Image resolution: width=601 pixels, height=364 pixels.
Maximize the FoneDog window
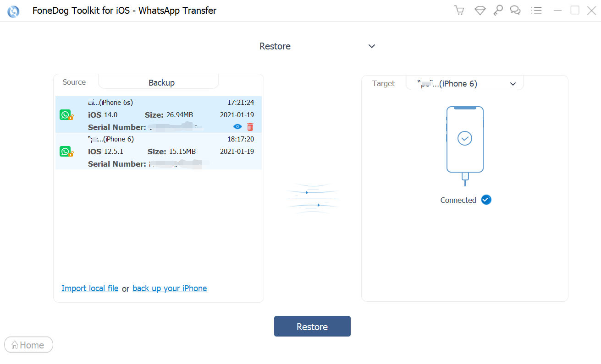click(x=575, y=10)
